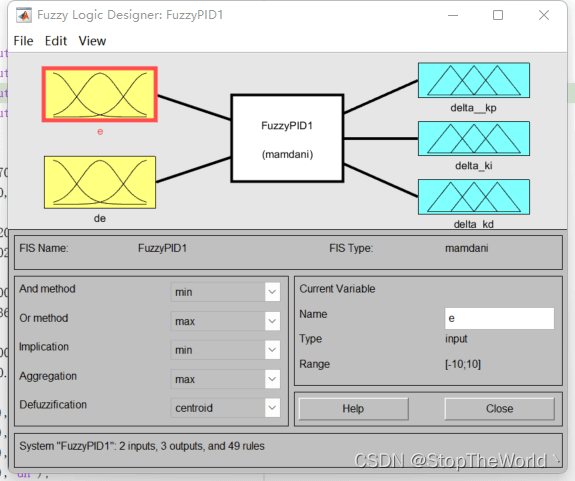Select the input variable e block

(x=100, y=94)
